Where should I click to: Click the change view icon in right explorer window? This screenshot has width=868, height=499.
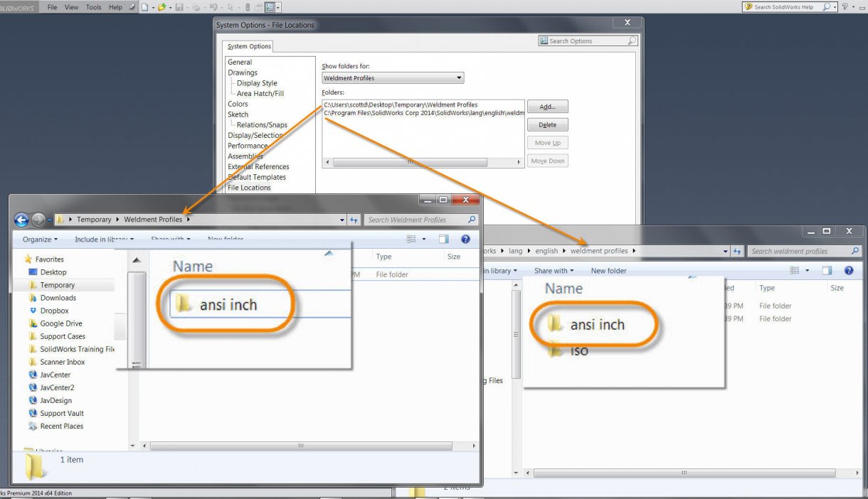(x=795, y=271)
